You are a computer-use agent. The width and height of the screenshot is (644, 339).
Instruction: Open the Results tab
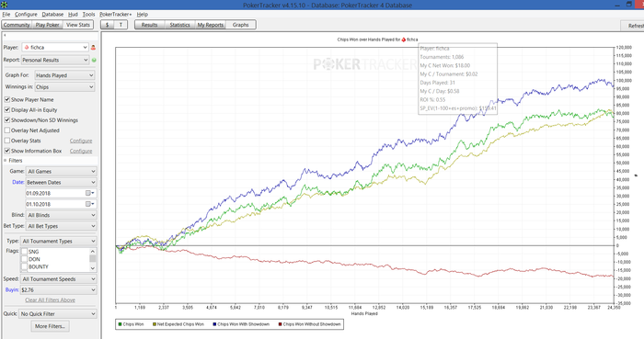click(x=149, y=25)
